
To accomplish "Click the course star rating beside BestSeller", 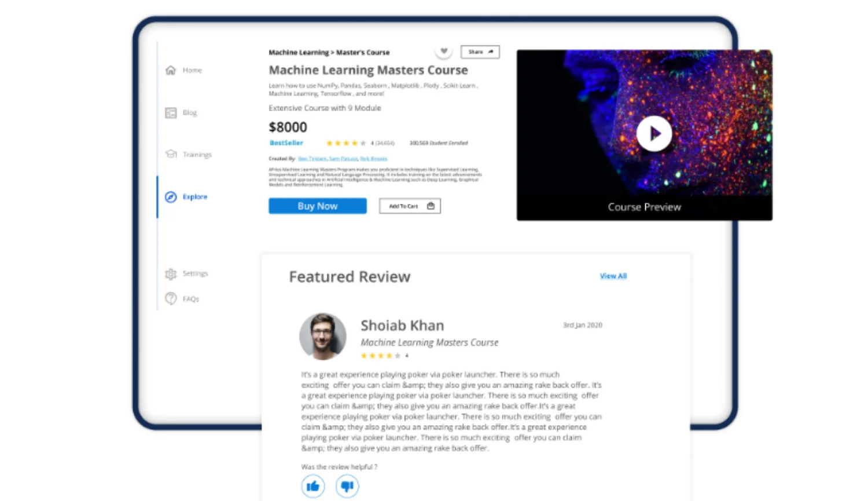I will 346,143.
